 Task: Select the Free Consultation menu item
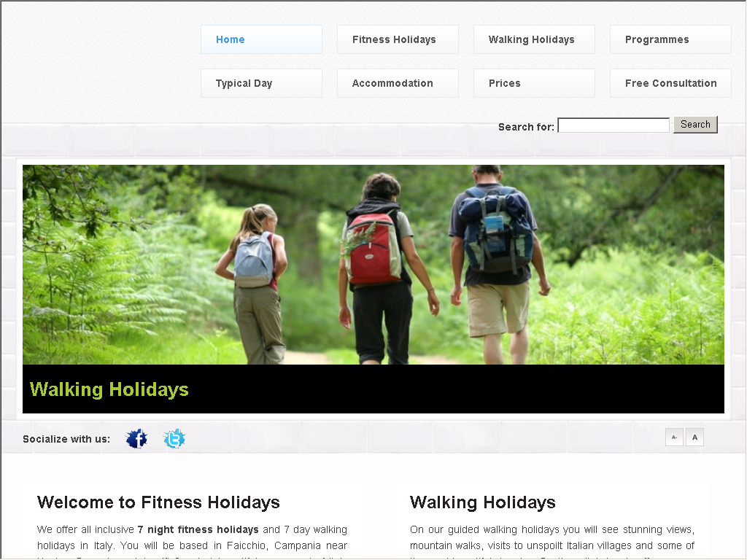pyautogui.click(x=670, y=83)
